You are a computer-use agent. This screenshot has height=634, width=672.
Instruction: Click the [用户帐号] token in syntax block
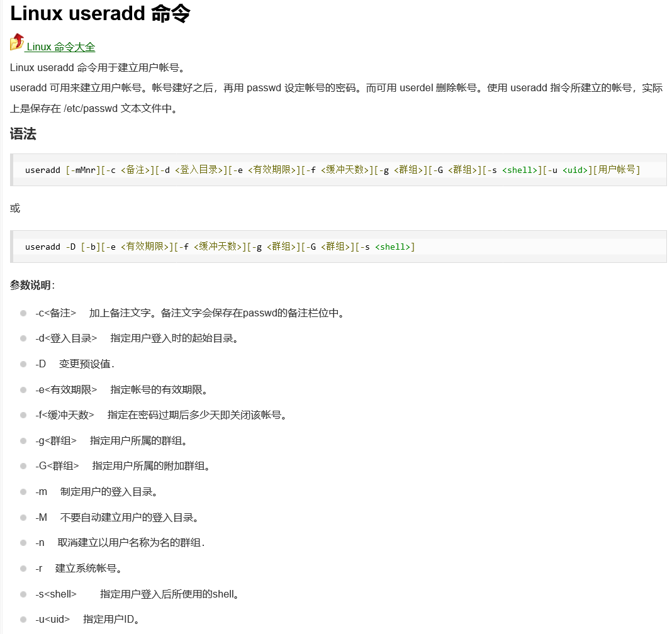[x=617, y=170]
